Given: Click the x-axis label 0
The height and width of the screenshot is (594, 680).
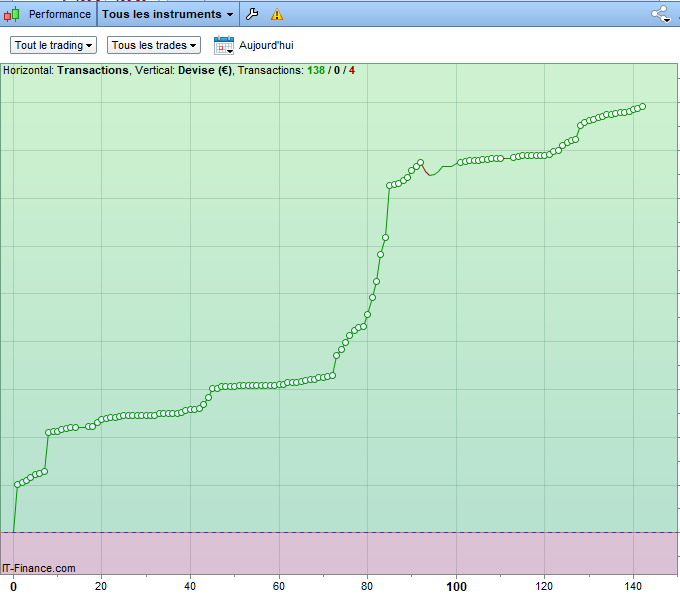Looking at the screenshot, I should click(x=13, y=587).
